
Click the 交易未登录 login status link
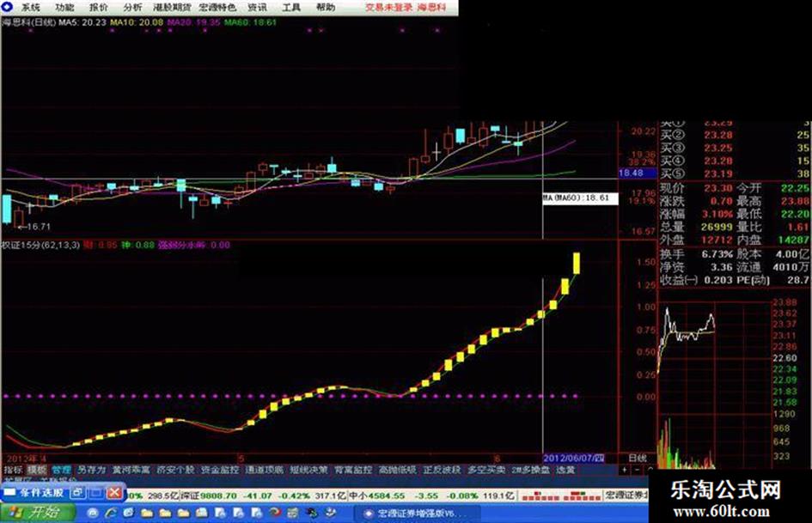pos(389,7)
